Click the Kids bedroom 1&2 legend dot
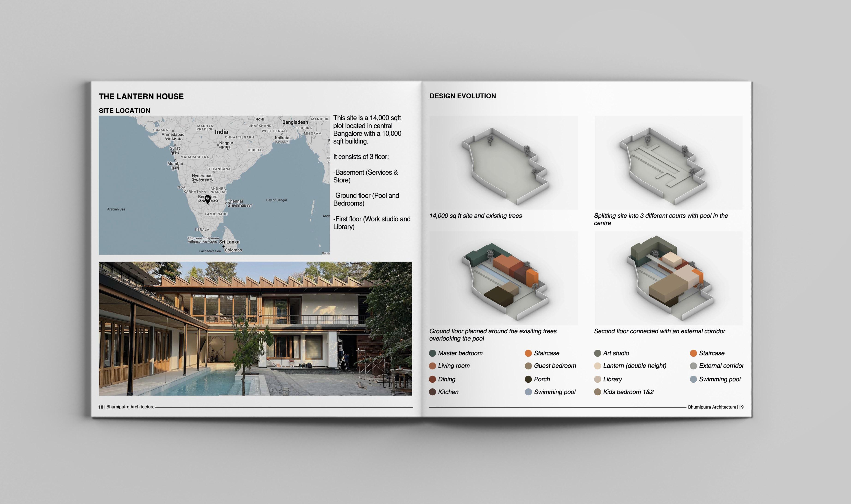 pyautogui.click(x=598, y=392)
